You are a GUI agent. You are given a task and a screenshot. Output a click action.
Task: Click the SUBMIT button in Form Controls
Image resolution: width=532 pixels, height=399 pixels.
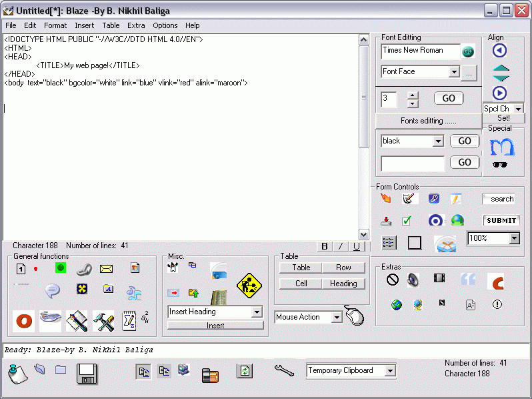tap(501, 220)
